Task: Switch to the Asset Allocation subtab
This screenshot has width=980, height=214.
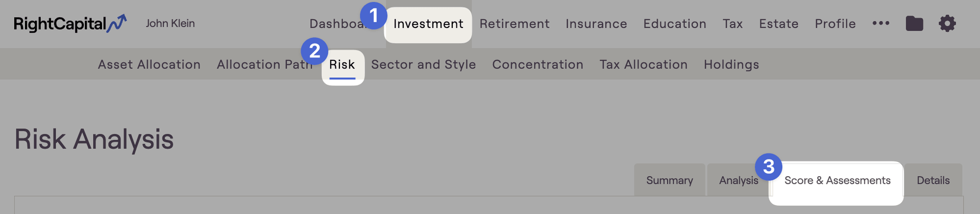Action: pos(149,65)
